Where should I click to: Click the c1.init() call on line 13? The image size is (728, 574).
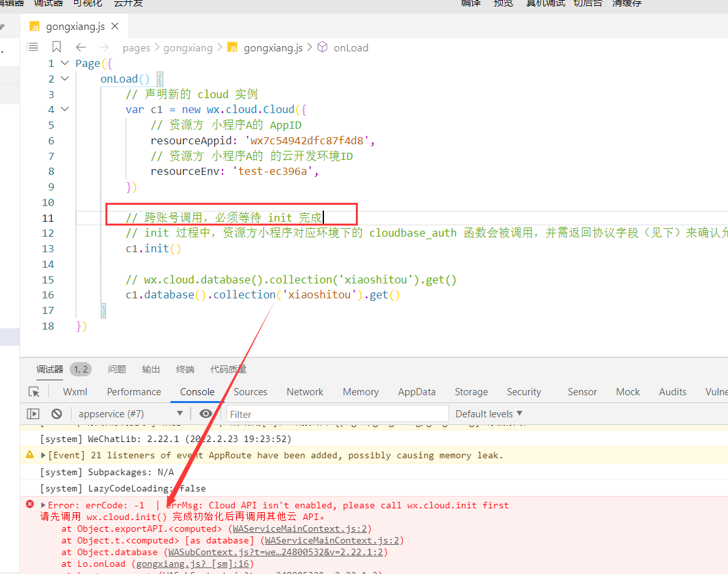(154, 249)
